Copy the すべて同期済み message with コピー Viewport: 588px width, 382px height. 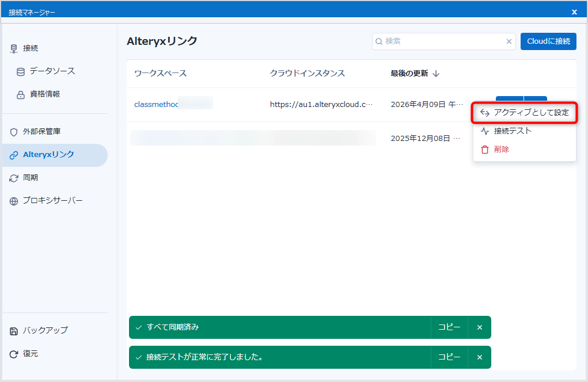(x=449, y=327)
